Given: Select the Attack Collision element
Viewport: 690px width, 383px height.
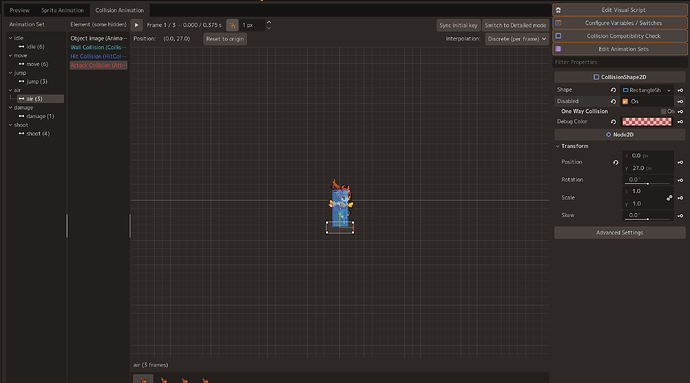Looking at the screenshot, I should pos(99,65).
